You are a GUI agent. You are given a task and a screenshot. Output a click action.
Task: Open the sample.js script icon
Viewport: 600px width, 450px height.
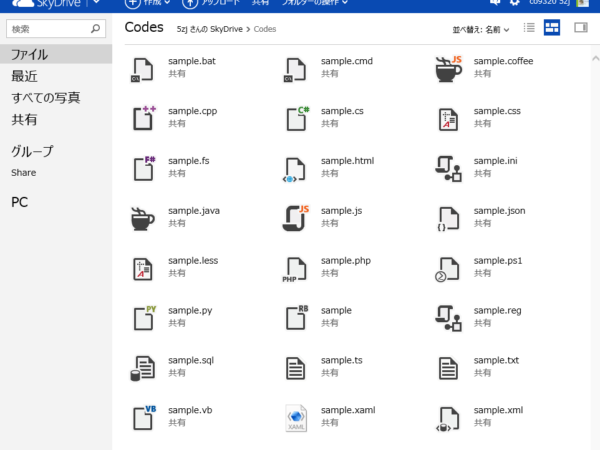tap(296, 218)
